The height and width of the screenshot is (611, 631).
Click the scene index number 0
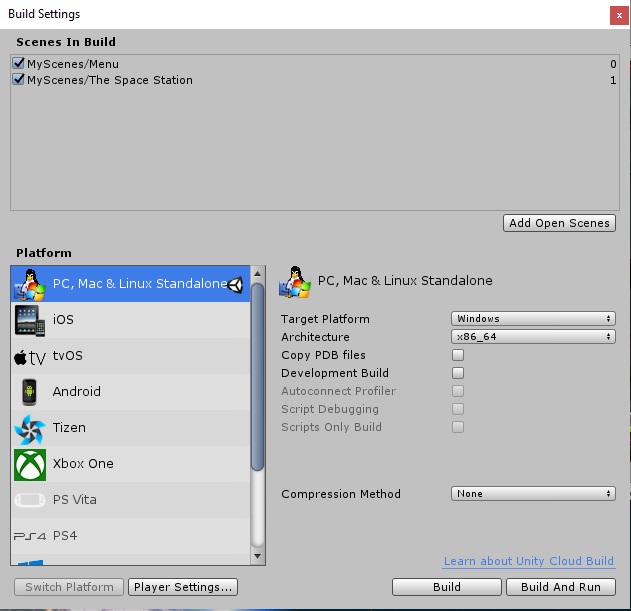[x=613, y=64]
